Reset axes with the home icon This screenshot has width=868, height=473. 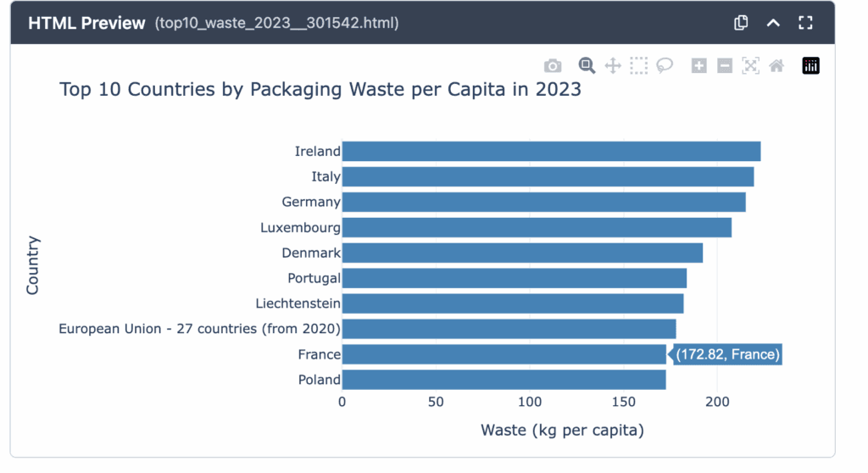click(x=776, y=66)
